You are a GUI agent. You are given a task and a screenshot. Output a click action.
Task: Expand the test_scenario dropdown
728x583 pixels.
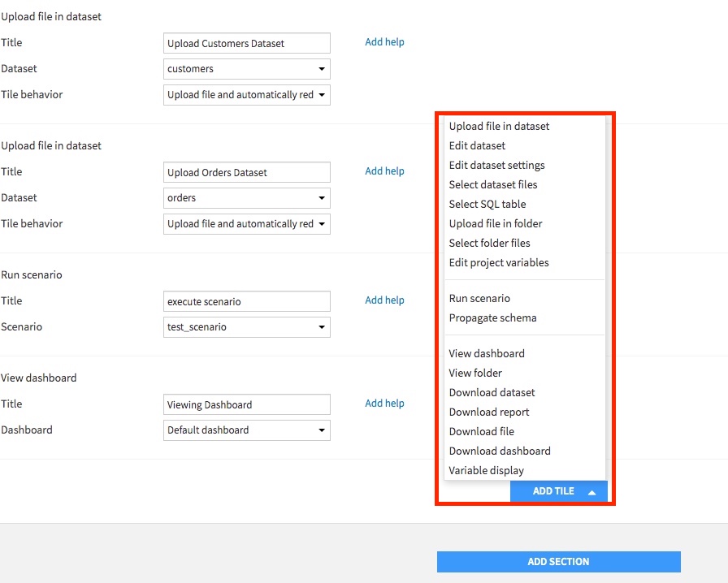pos(246,326)
